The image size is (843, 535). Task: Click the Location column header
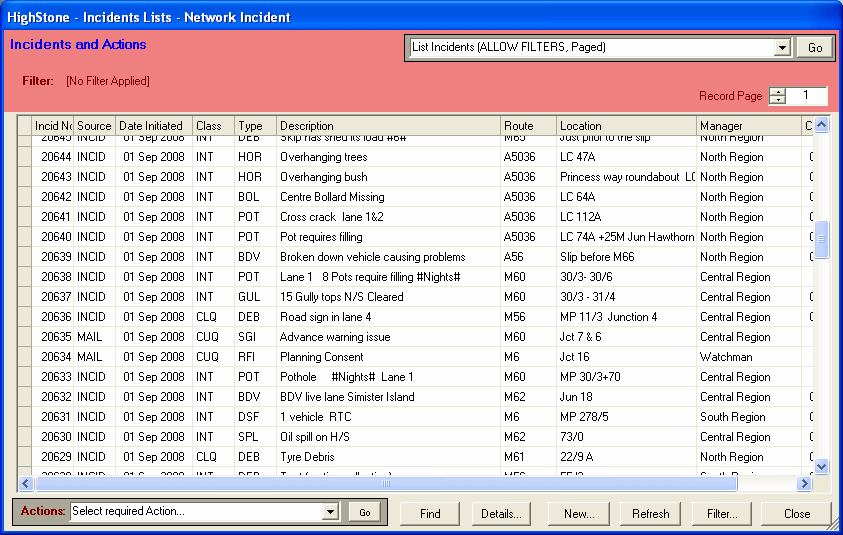[x=626, y=126]
